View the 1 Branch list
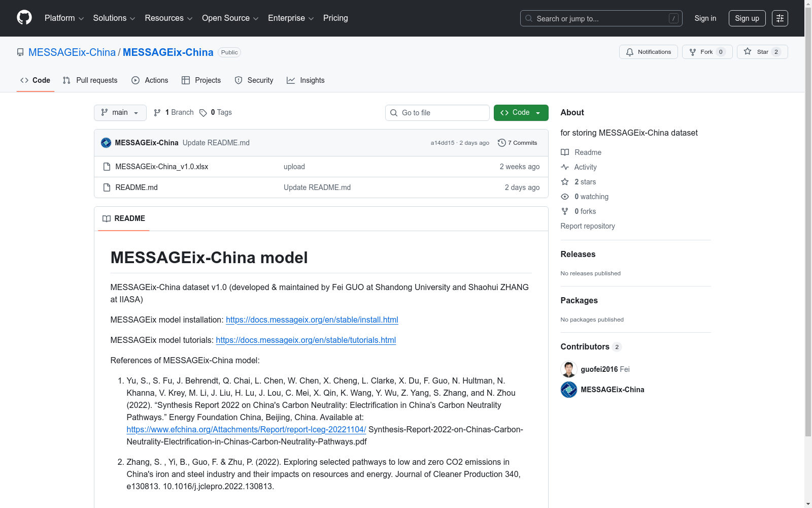Viewport: 812px width, 508px height. 174,112
